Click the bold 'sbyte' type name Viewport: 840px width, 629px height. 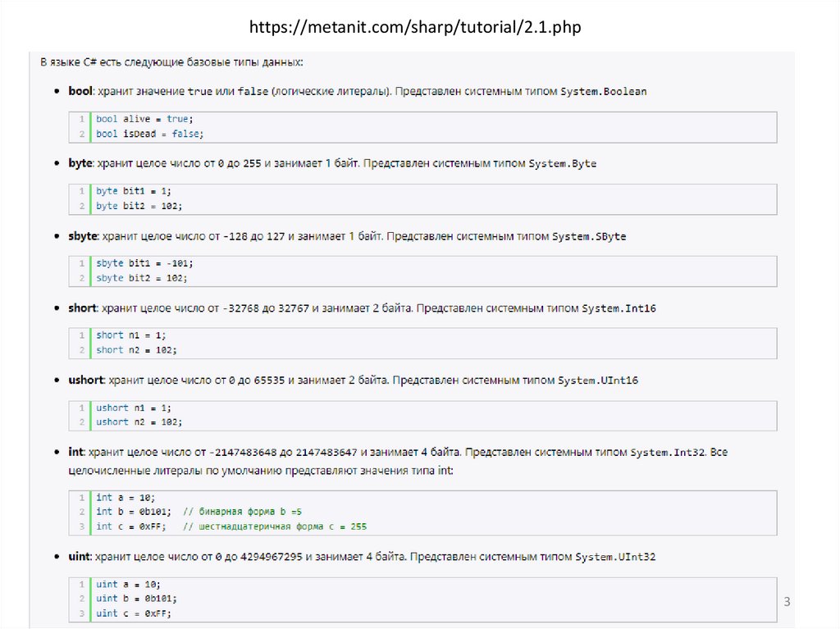coord(83,236)
